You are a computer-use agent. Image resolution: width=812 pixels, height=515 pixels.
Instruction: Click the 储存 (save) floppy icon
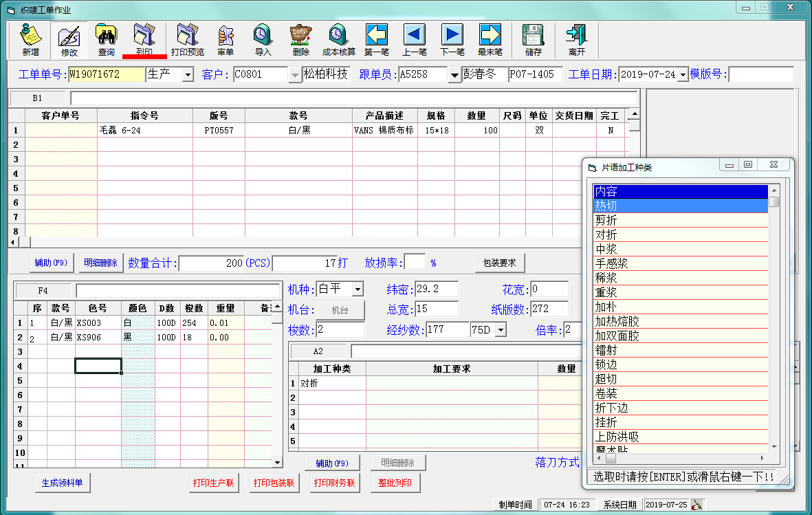coord(533,40)
